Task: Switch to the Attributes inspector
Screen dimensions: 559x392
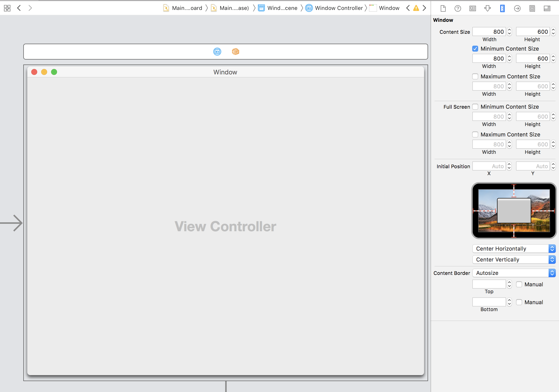Action: (488, 8)
